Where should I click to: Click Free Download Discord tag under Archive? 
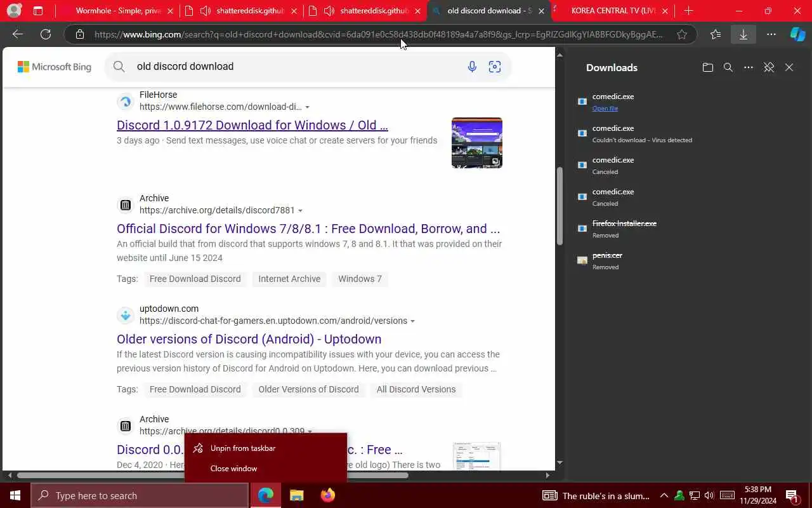point(195,279)
